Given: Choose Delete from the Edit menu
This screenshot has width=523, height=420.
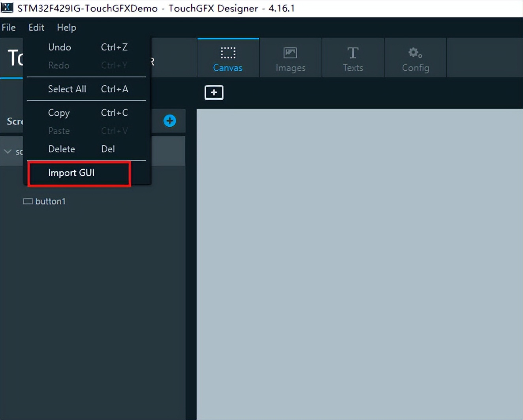Looking at the screenshot, I should 87,149.
